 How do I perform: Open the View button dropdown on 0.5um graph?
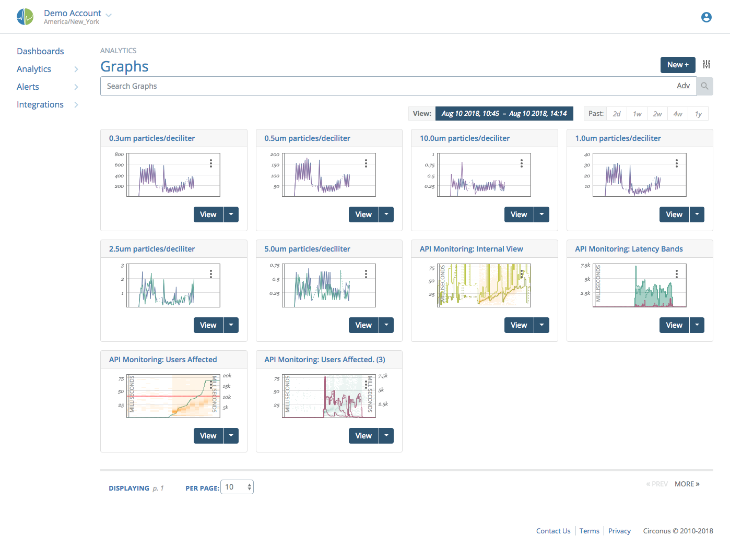tap(386, 214)
